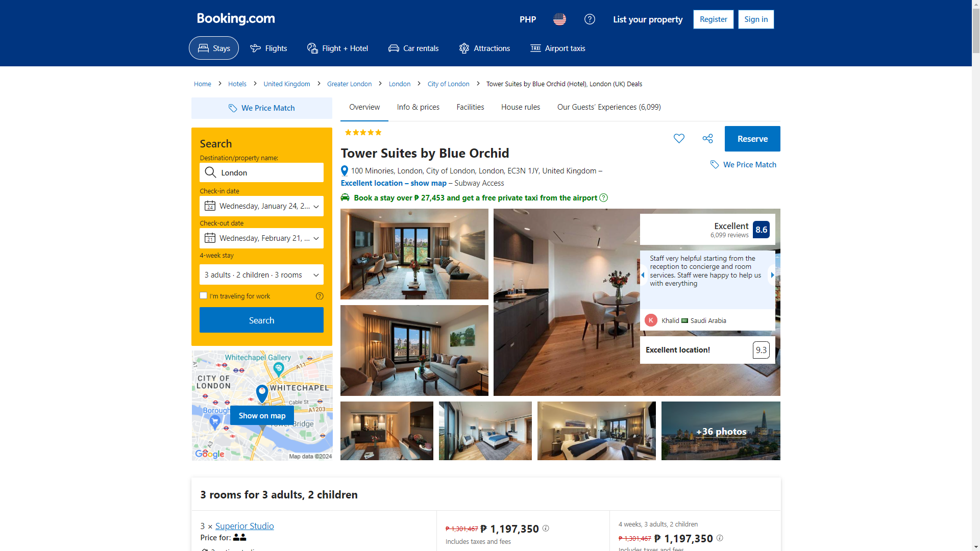The width and height of the screenshot is (980, 551).
Task: Click Show on map button
Action: (262, 416)
